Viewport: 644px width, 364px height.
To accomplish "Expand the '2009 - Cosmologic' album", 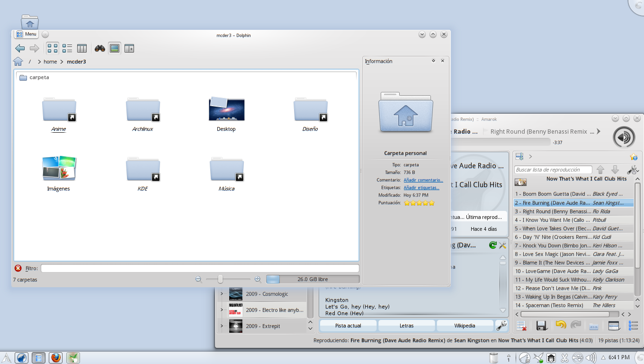I will click(222, 294).
